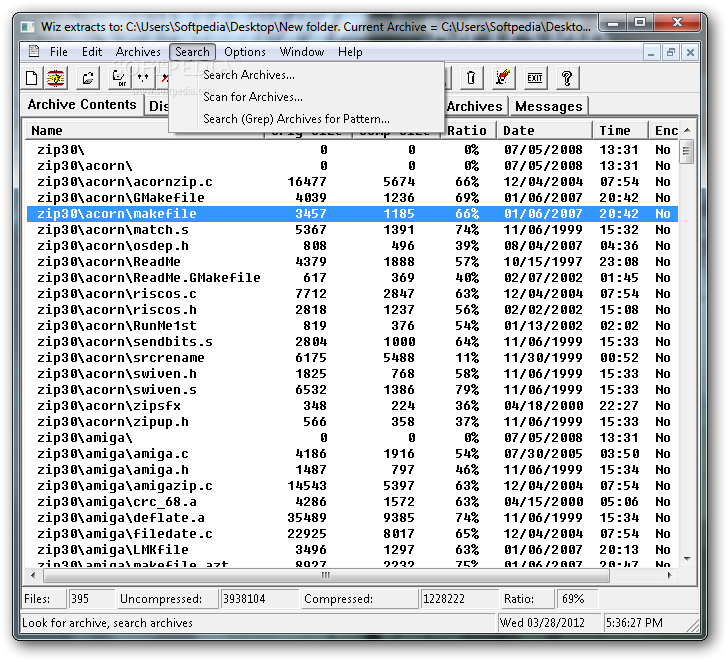Close the open Search menu
The image size is (728, 661).
(x=192, y=52)
